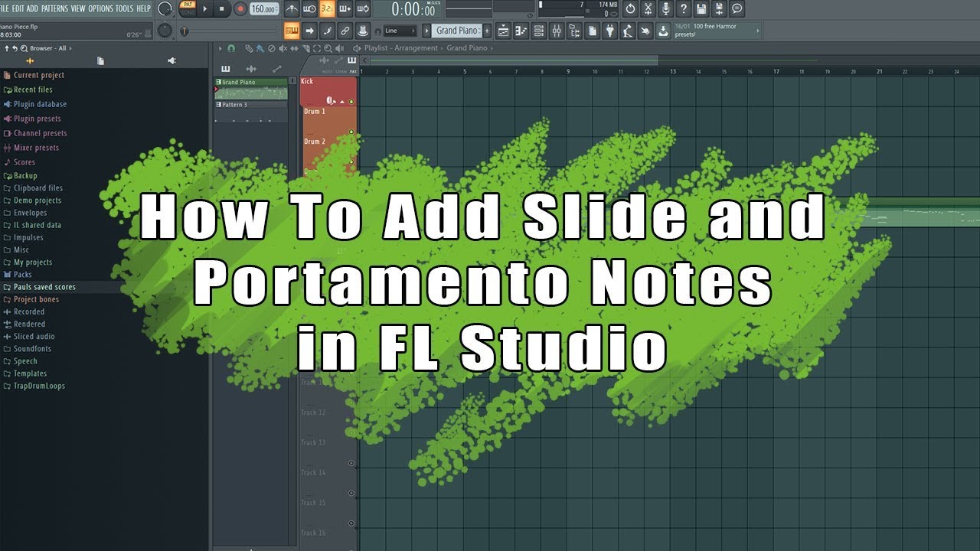Adjust the main volume knob

[165, 9]
